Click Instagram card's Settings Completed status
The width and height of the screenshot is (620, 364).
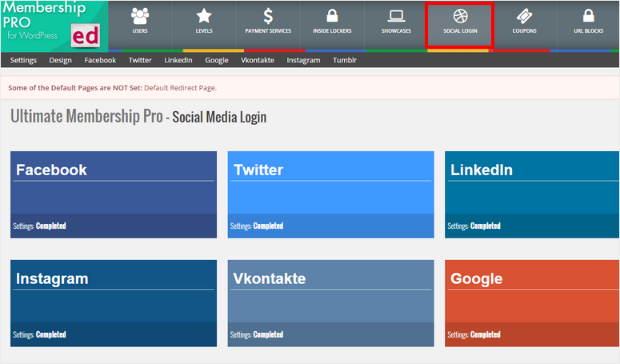(x=39, y=334)
